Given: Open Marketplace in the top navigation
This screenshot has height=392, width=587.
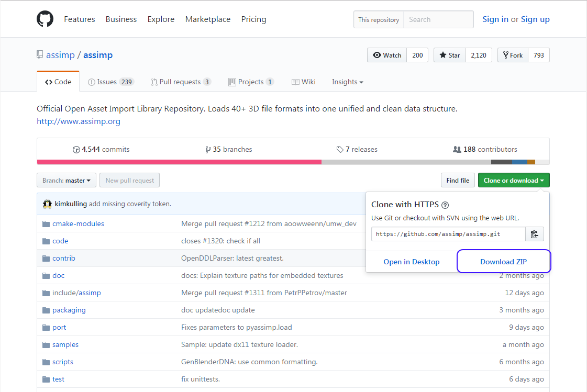Looking at the screenshot, I should pos(208,19).
